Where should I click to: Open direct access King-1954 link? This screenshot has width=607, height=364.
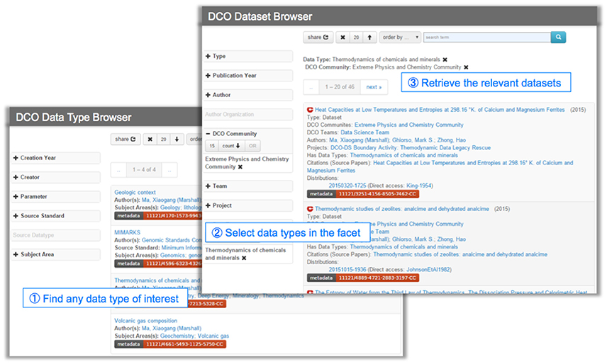point(419,186)
